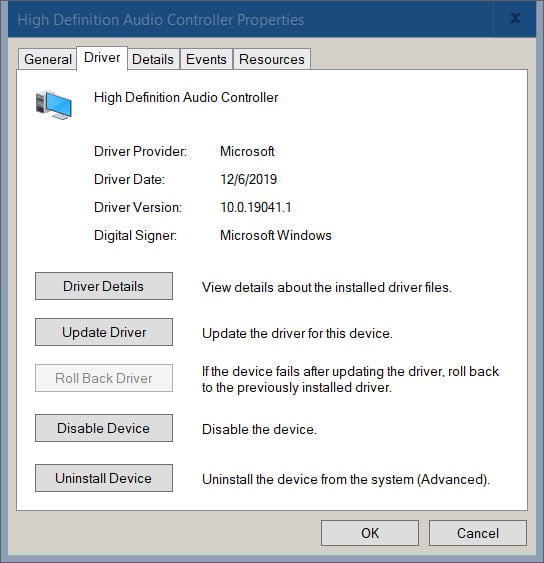Click 'View details about the installed driver files' text
The image size is (544, 563).
tap(327, 288)
